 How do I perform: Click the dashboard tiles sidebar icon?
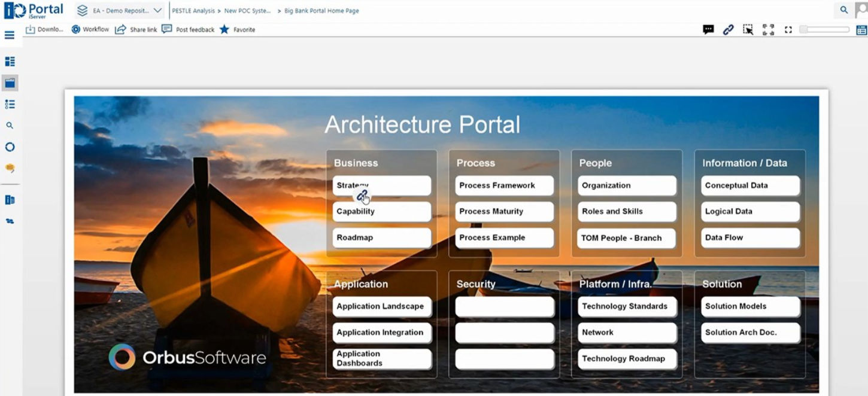click(x=10, y=62)
